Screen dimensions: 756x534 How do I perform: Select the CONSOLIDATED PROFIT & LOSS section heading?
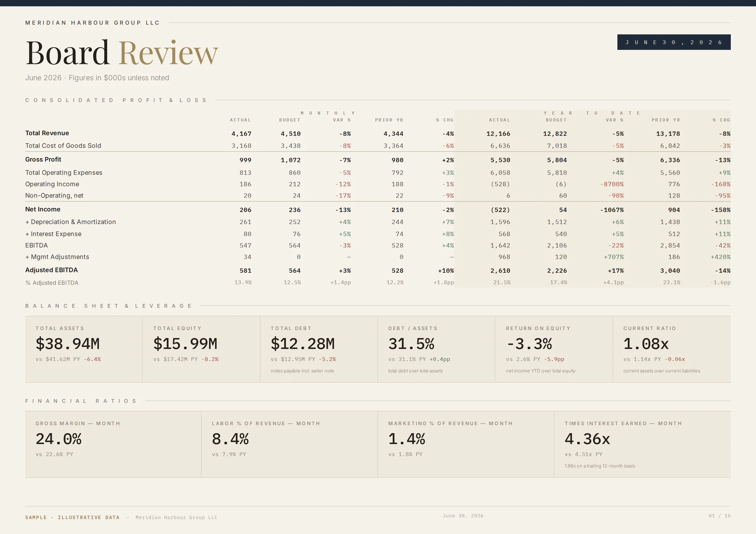tap(116, 100)
